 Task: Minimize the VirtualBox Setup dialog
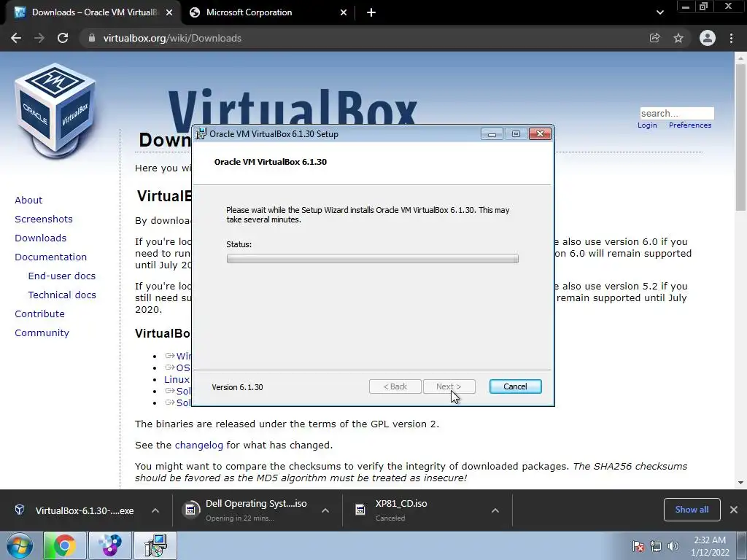pyautogui.click(x=492, y=134)
